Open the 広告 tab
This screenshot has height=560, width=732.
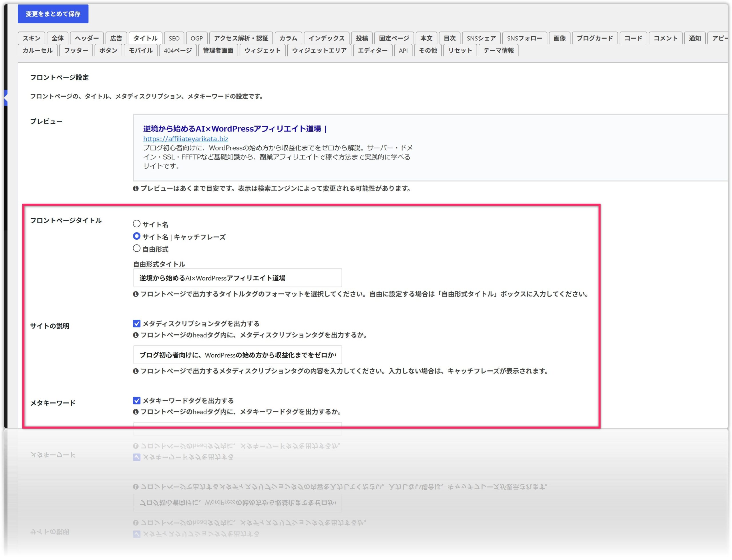116,38
